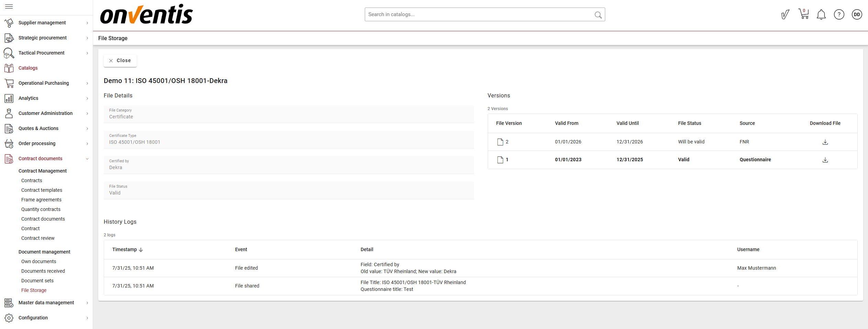This screenshot has width=868, height=329.
Task: Click the checkmark approvals icon
Action: point(785,15)
